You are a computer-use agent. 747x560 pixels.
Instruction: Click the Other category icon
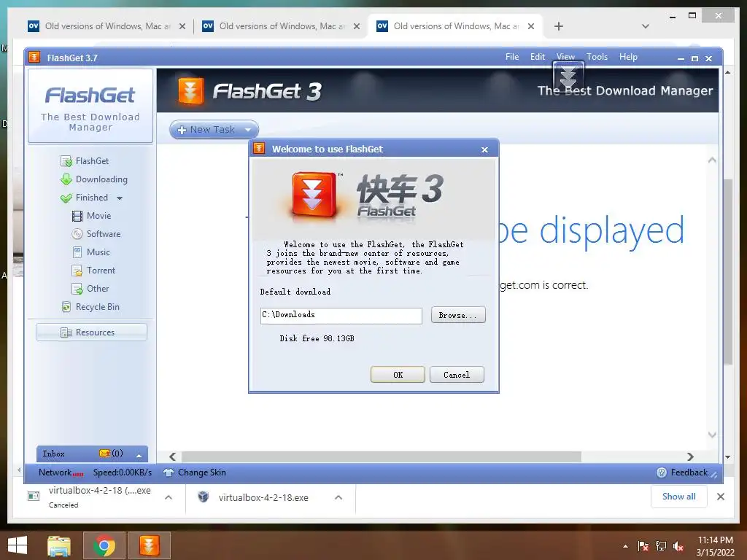(x=77, y=289)
